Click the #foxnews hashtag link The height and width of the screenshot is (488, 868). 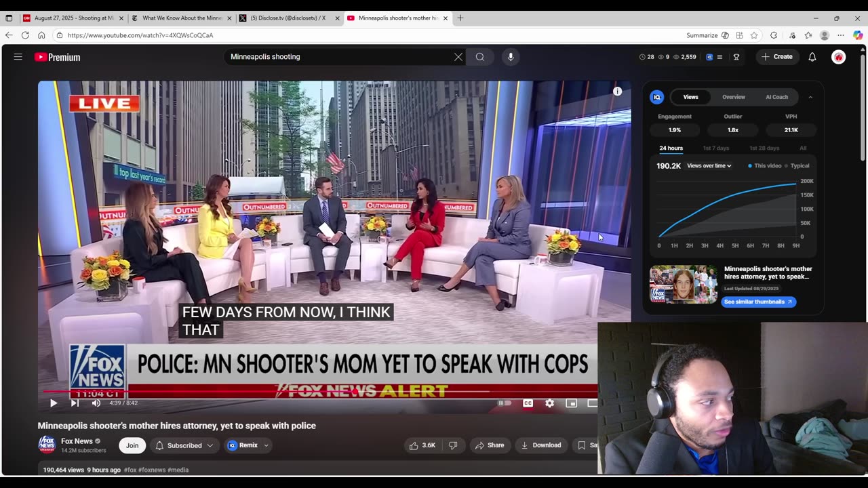pyautogui.click(x=153, y=470)
